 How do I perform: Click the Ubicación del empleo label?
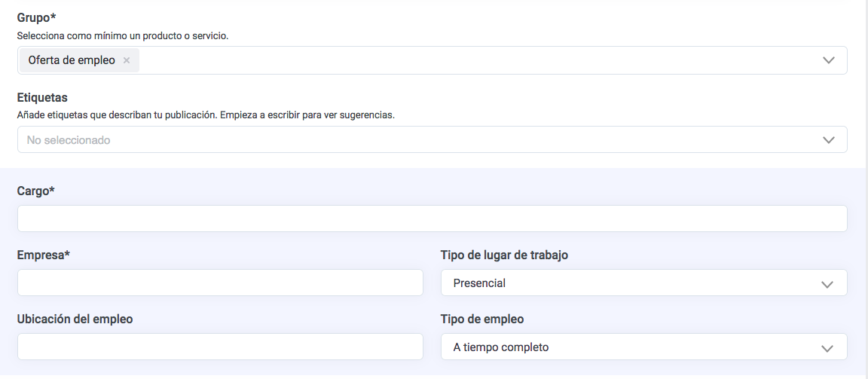pos(75,319)
